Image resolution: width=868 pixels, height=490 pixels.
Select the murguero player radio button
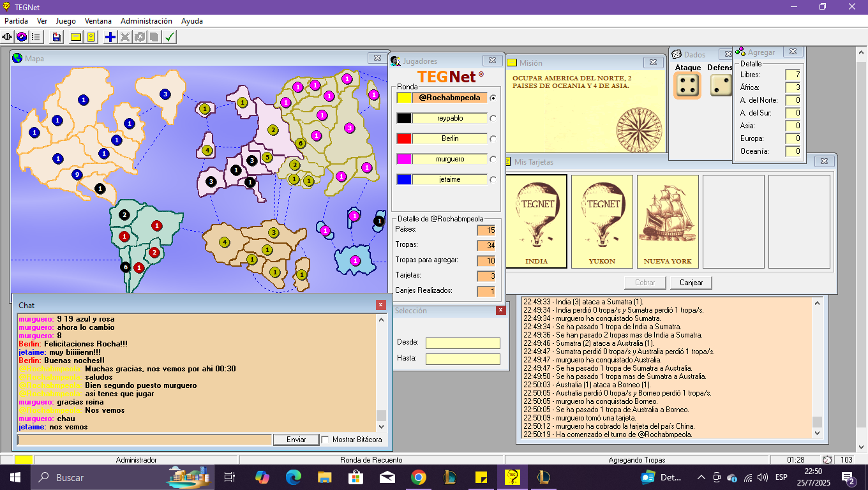(x=493, y=159)
